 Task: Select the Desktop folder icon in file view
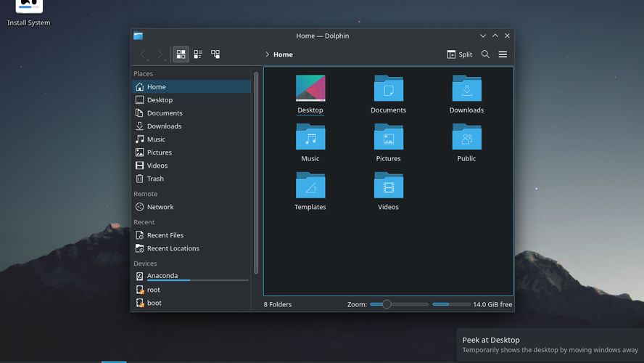tap(310, 88)
